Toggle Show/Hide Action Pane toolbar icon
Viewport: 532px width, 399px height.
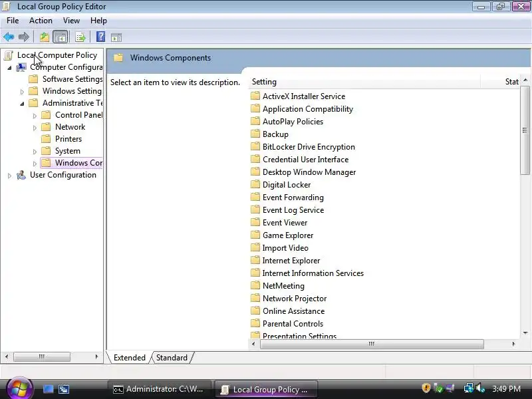116,37
